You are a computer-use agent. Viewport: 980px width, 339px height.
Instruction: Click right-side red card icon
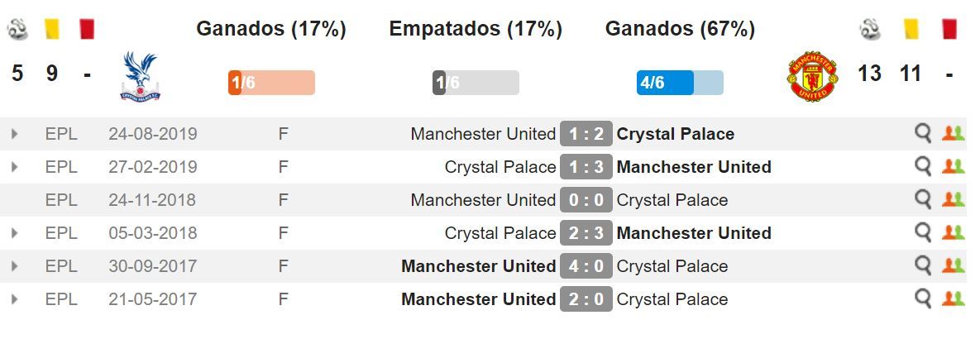pyautogui.click(x=949, y=29)
